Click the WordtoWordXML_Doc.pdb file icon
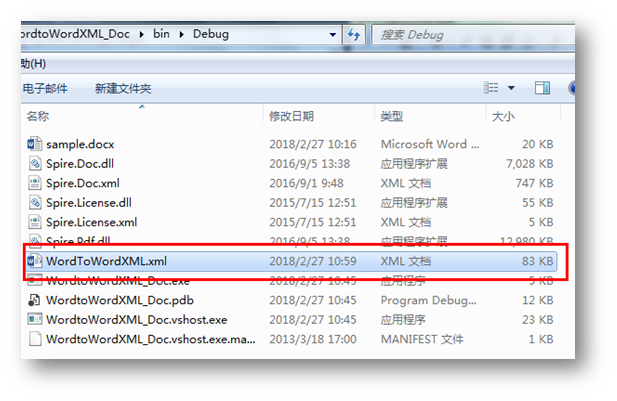617x401 pixels. click(35, 300)
